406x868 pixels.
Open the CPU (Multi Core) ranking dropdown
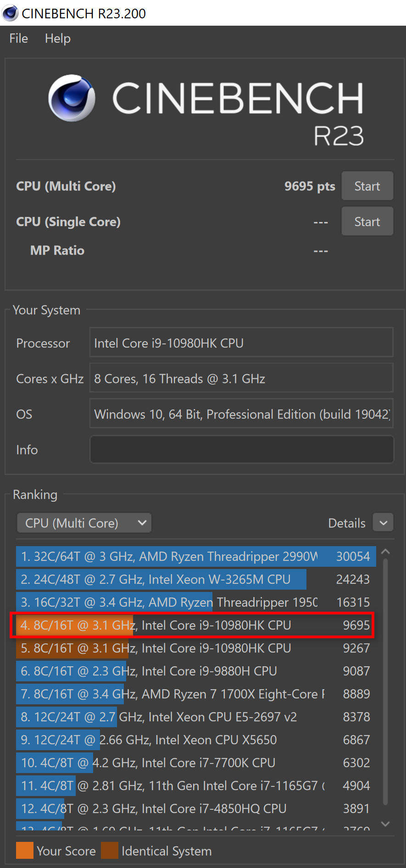pyautogui.click(x=84, y=523)
